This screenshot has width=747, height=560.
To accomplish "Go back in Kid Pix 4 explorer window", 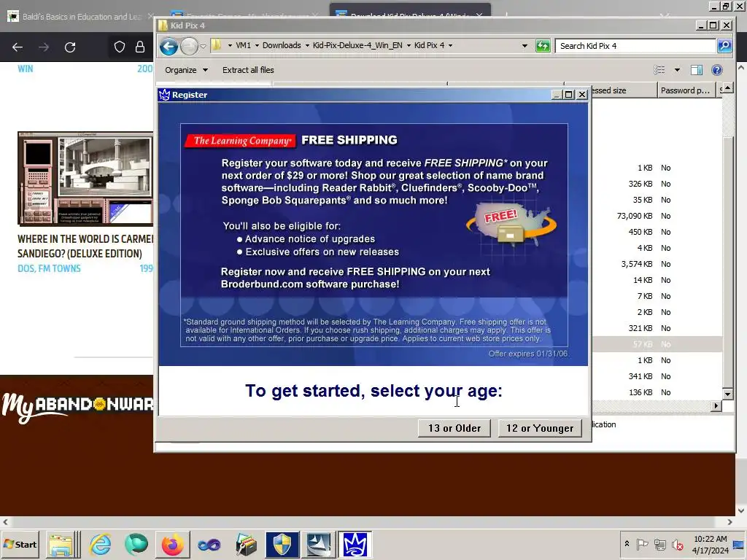I will coord(169,46).
